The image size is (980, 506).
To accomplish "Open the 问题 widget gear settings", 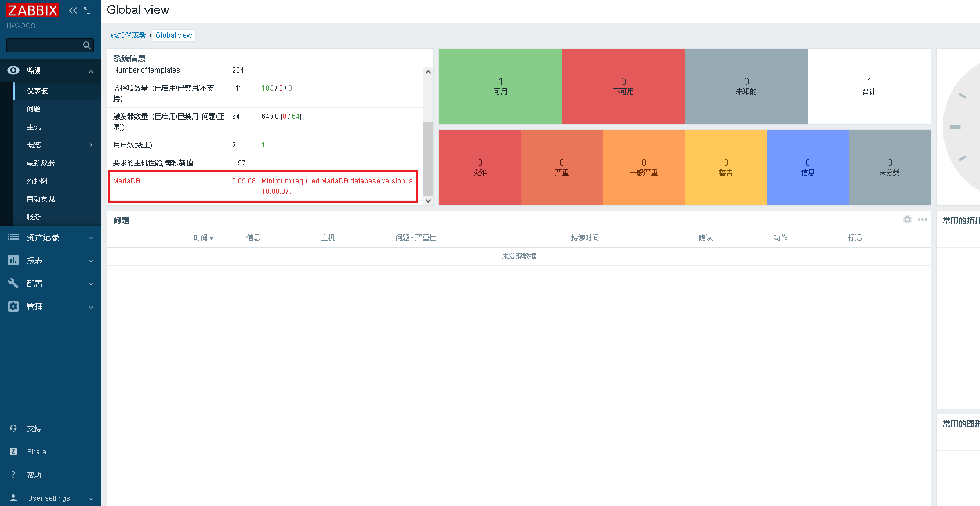I will (x=908, y=219).
